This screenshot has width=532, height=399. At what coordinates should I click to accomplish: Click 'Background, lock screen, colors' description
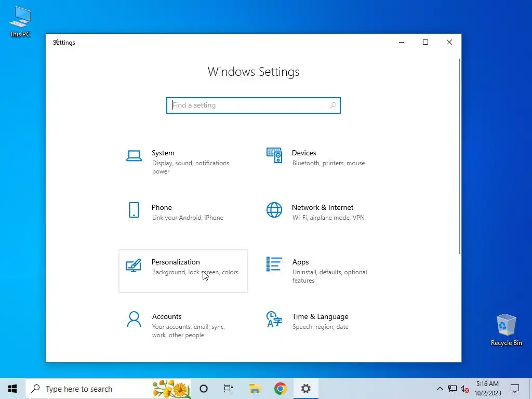click(195, 272)
